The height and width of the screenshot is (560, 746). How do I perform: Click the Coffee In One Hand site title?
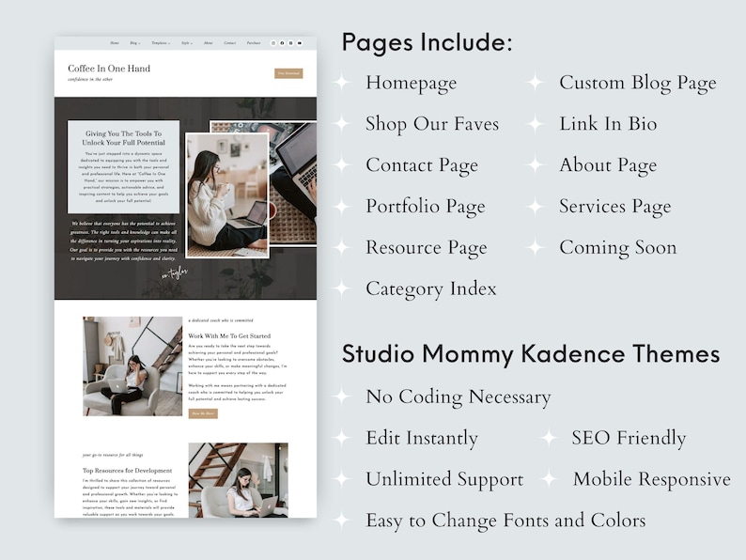click(109, 69)
